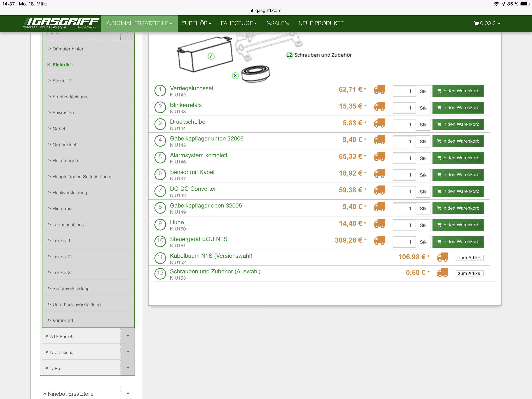This screenshot has width=532, height=399.
Task: Open the DC-DC Converter product link
Action: point(193,189)
